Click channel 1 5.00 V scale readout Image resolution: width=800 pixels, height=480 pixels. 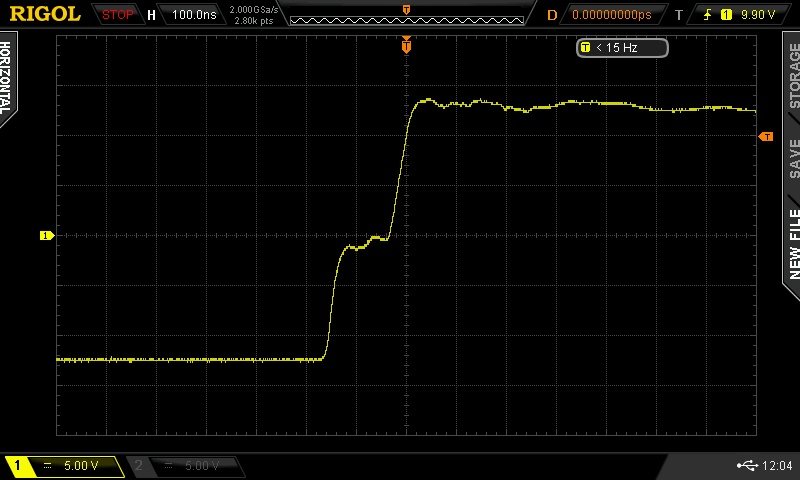pos(81,465)
